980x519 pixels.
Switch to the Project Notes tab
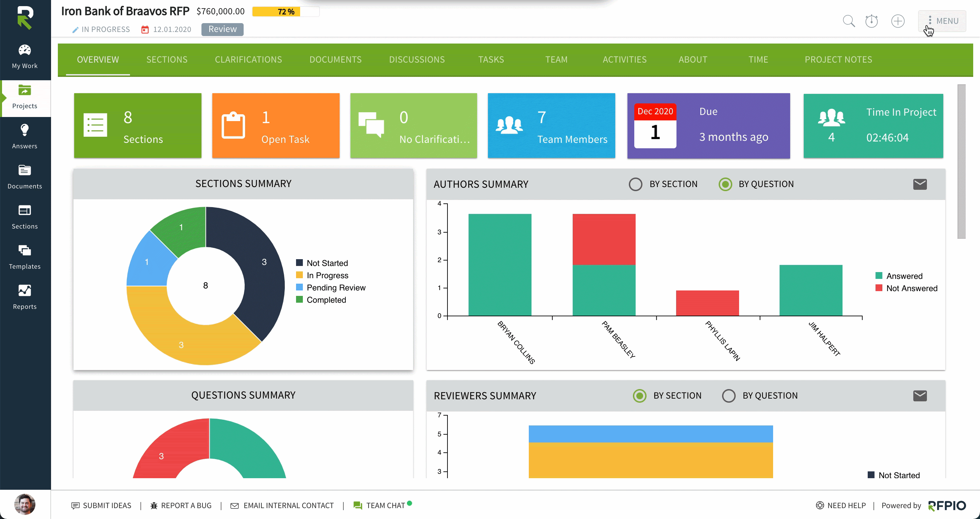(x=838, y=60)
